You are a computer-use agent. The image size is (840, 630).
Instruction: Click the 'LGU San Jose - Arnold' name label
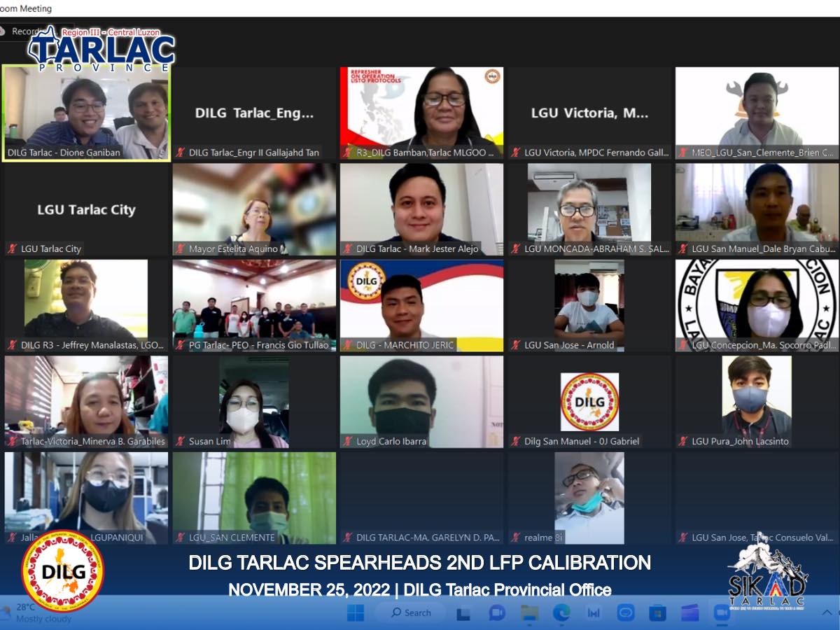coord(569,345)
